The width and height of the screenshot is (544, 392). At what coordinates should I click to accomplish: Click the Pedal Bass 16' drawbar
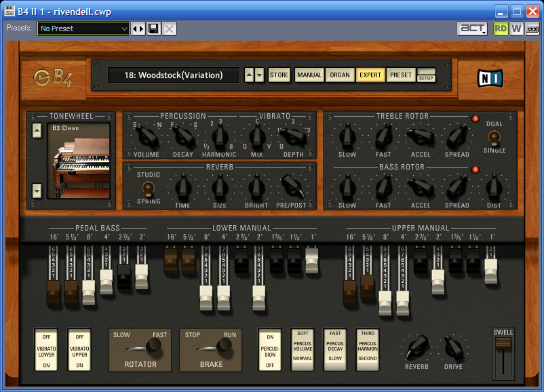click(x=53, y=293)
